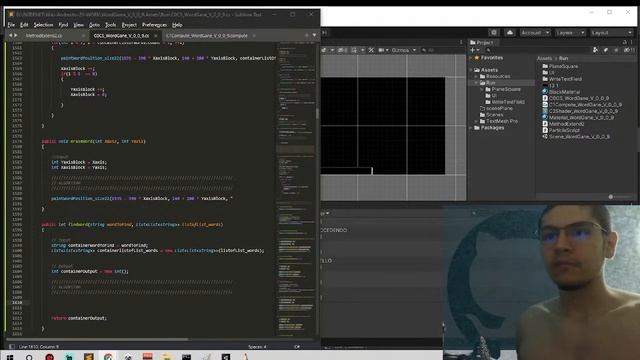Select the Run folder in the tree
Screen dimensions: 640x360
click(490, 83)
